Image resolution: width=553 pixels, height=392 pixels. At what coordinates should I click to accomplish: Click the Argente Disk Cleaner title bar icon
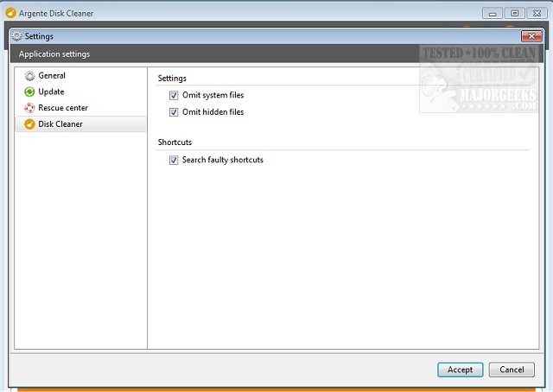click(x=11, y=13)
